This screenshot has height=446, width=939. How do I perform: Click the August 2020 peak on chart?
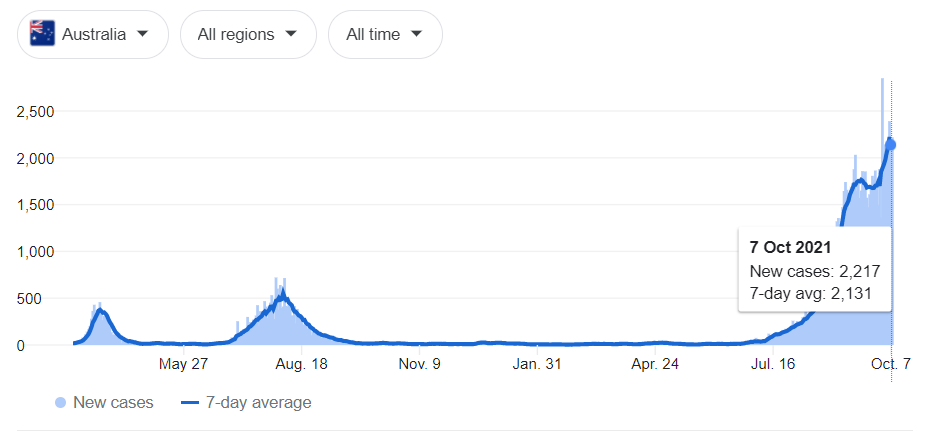pos(283,293)
